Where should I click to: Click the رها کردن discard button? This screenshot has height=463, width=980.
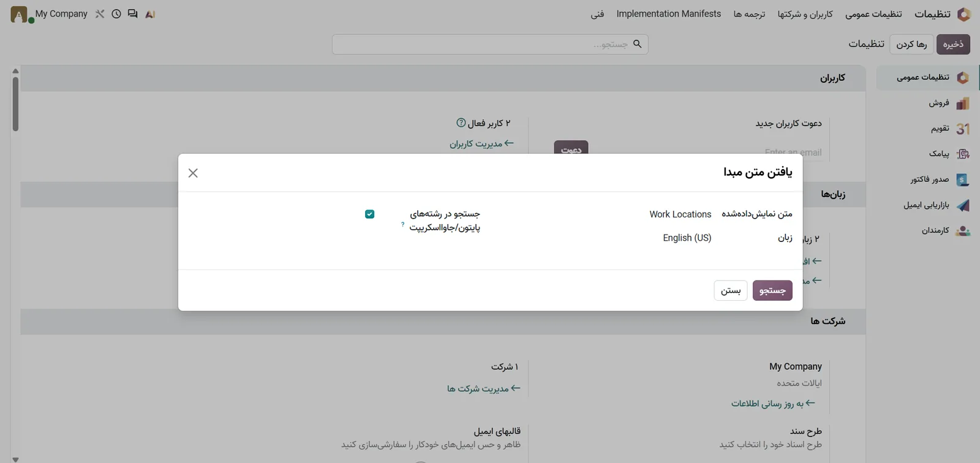click(911, 44)
